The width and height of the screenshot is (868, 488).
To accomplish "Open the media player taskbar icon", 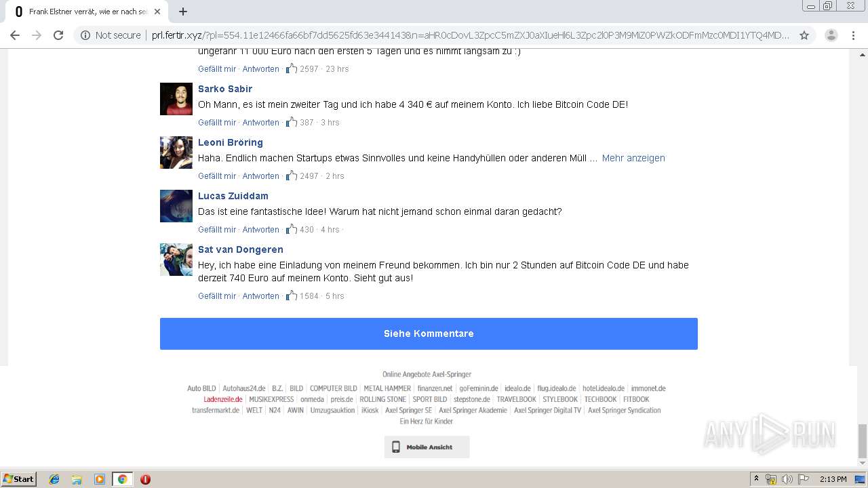I will (x=100, y=479).
